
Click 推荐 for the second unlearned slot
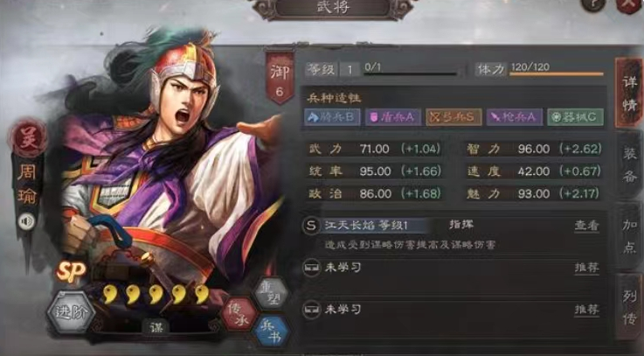click(586, 309)
